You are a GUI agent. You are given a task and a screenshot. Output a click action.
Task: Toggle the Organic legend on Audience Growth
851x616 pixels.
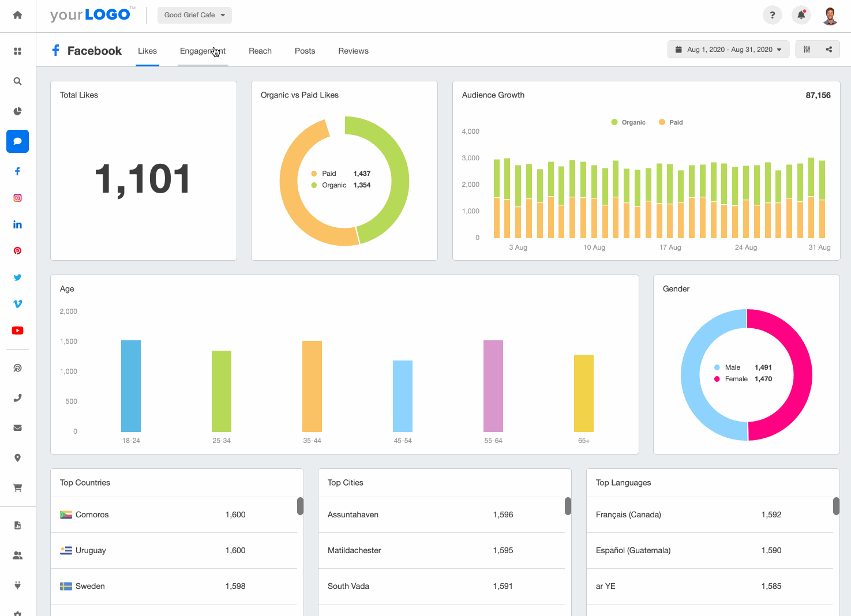tap(628, 122)
